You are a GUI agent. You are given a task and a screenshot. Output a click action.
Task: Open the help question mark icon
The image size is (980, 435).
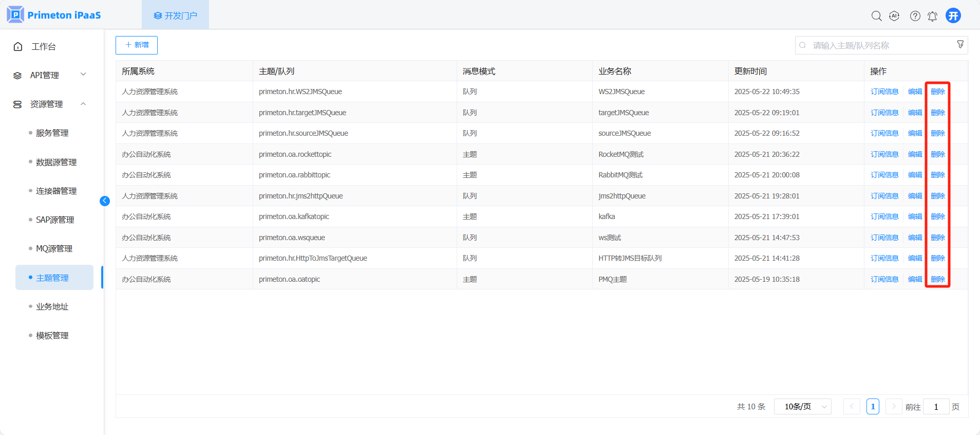915,16
